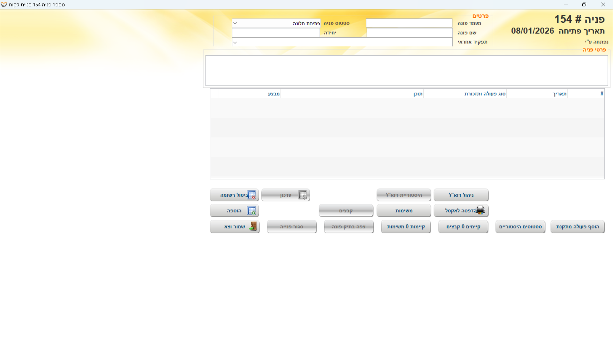
Task: Click the add record calendar-plus icon
Action: click(x=252, y=211)
